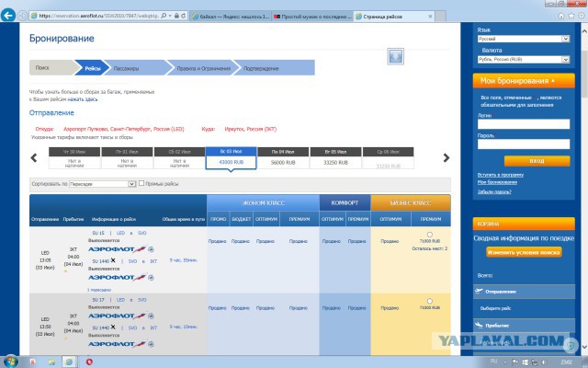Click the aircraft info icon beside SU 17 logo
The image size is (588, 368).
(x=151, y=316)
